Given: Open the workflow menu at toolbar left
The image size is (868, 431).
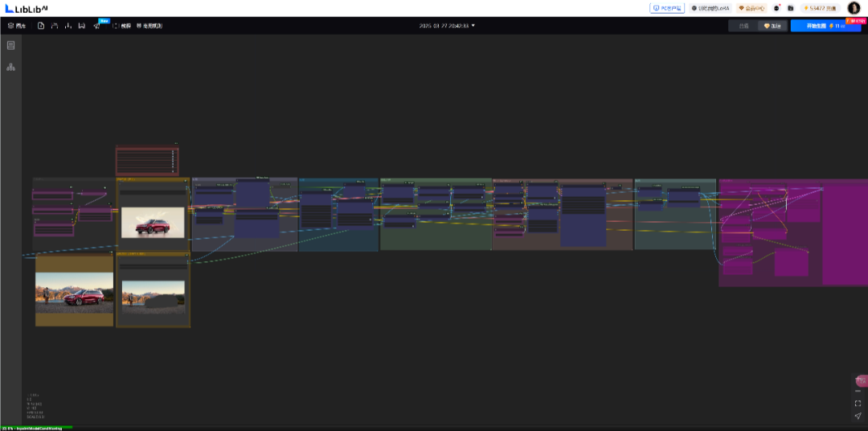Looking at the screenshot, I should tap(17, 26).
